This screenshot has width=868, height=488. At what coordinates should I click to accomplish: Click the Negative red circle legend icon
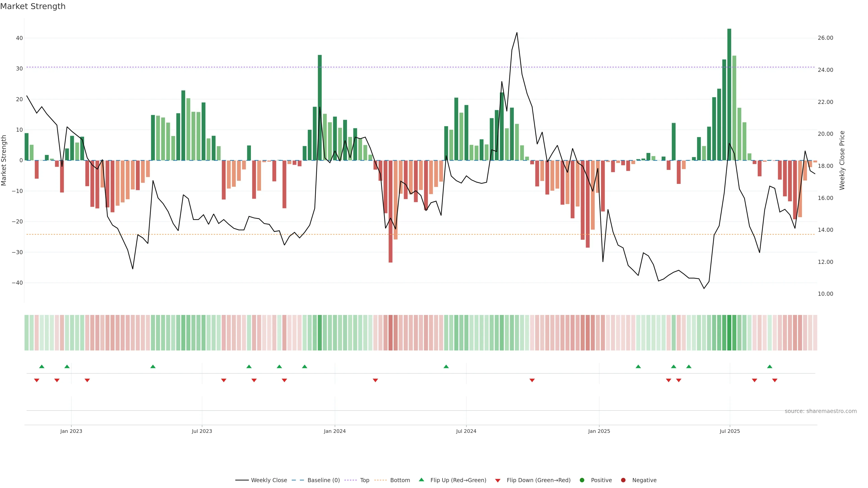623,480
